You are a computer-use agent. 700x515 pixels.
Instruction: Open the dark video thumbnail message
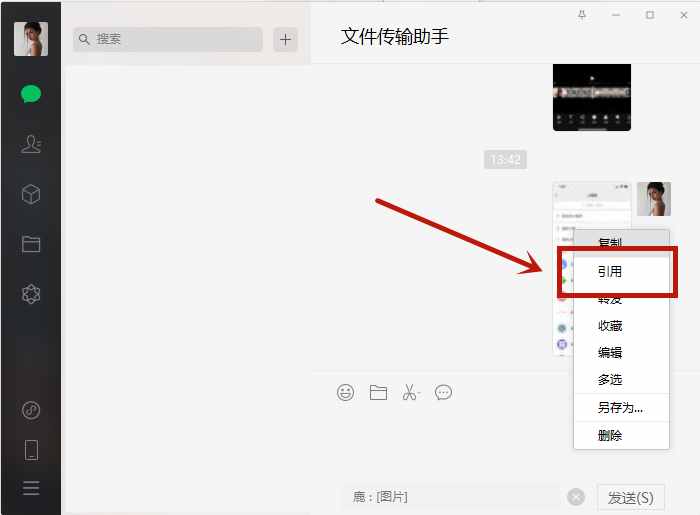(x=592, y=97)
